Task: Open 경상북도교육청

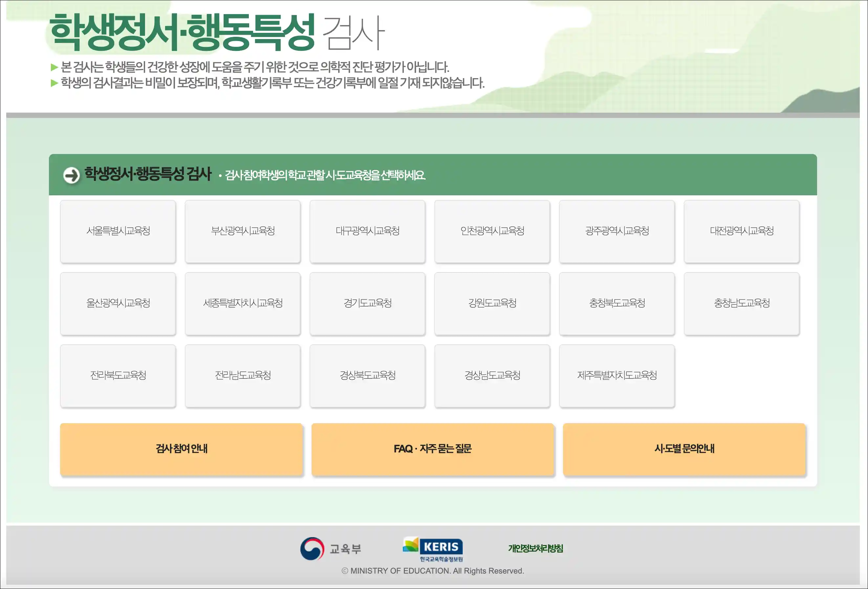Action: pyautogui.click(x=367, y=375)
